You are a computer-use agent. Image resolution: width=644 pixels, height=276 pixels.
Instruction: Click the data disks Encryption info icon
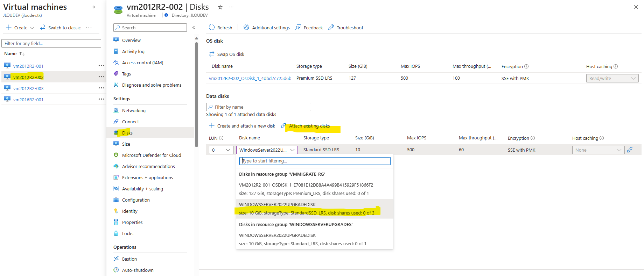pos(533,138)
